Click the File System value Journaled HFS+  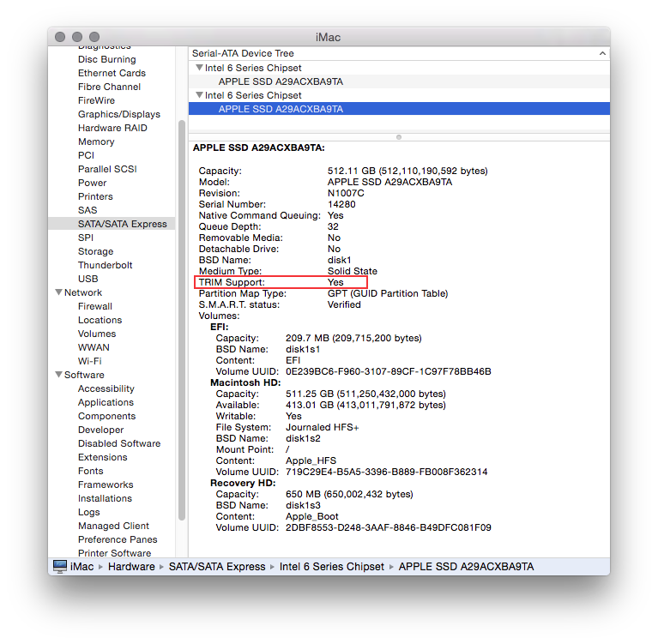coord(323,428)
